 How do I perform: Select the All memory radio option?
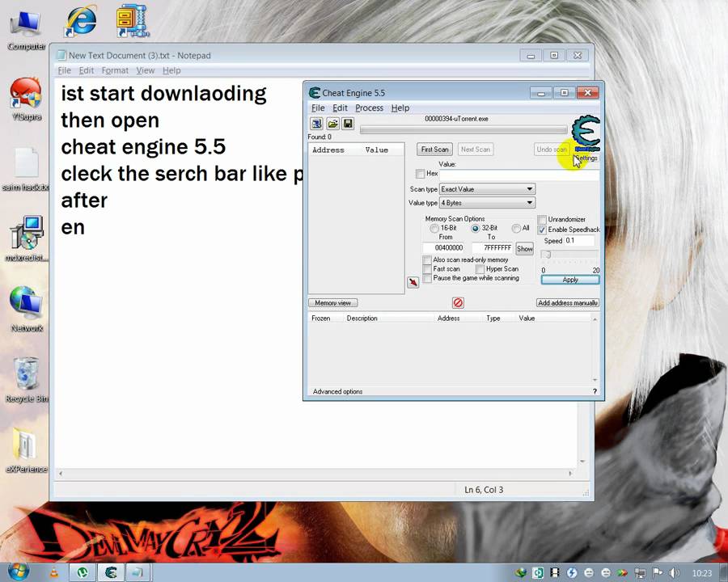(x=516, y=228)
